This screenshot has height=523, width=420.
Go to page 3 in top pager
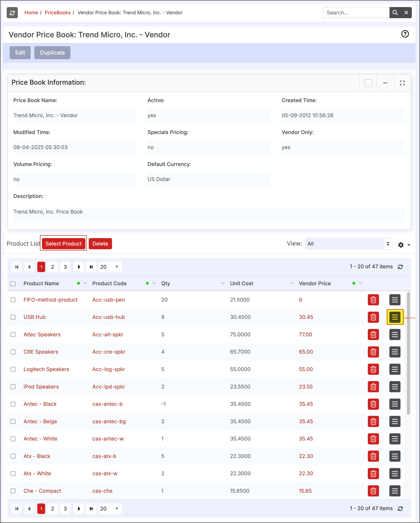(65, 267)
